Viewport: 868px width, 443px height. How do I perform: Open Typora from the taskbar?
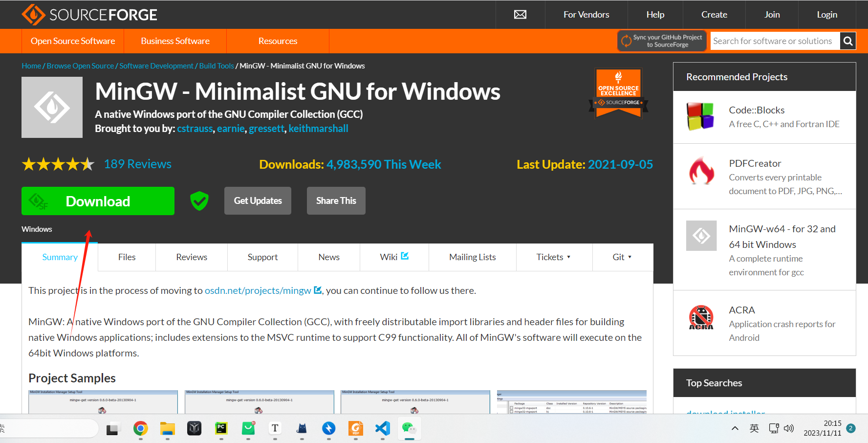pyautogui.click(x=275, y=429)
